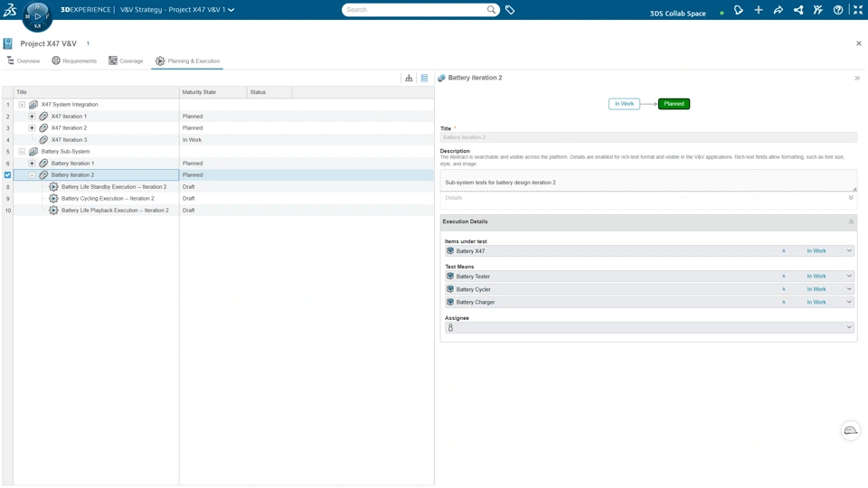
Task: Click the Battery Charger item icon
Action: click(x=450, y=302)
